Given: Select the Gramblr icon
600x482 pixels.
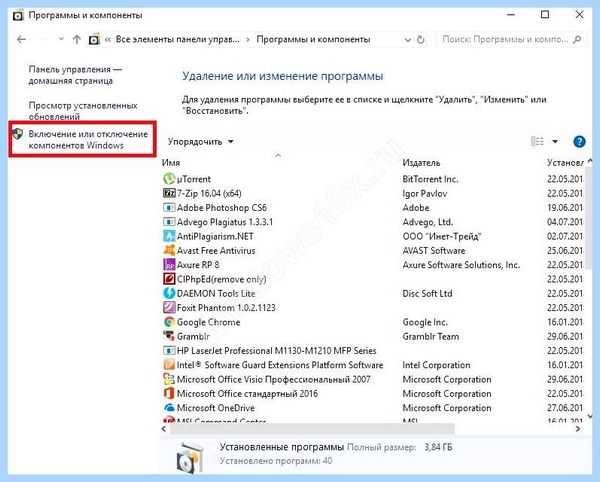Looking at the screenshot, I should point(169,336).
